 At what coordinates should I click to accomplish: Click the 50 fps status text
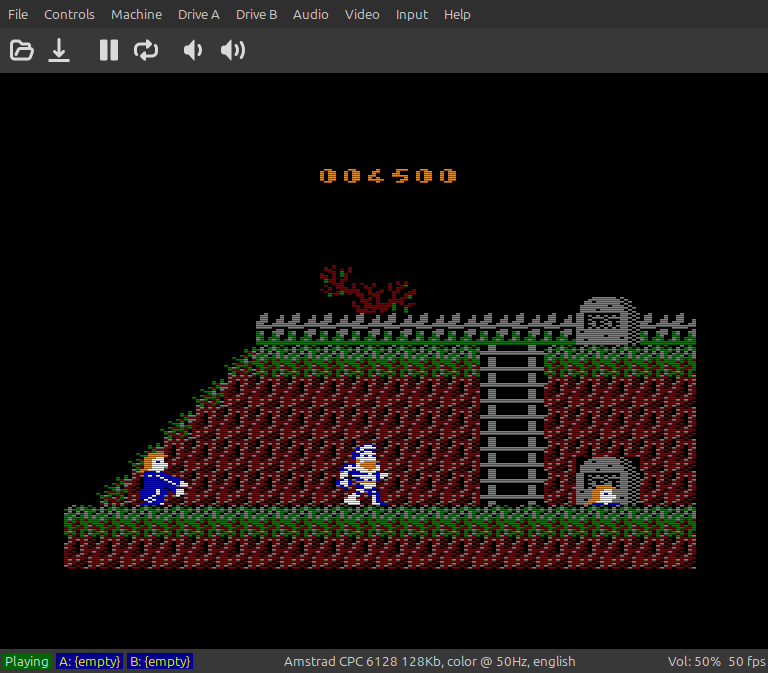[746, 661]
